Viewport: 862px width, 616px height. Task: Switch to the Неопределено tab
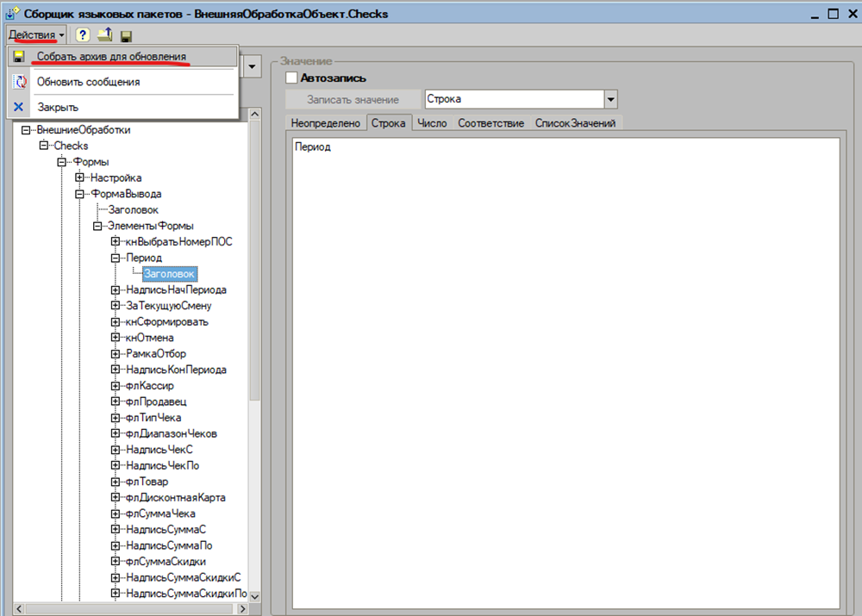tap(326, 123)
